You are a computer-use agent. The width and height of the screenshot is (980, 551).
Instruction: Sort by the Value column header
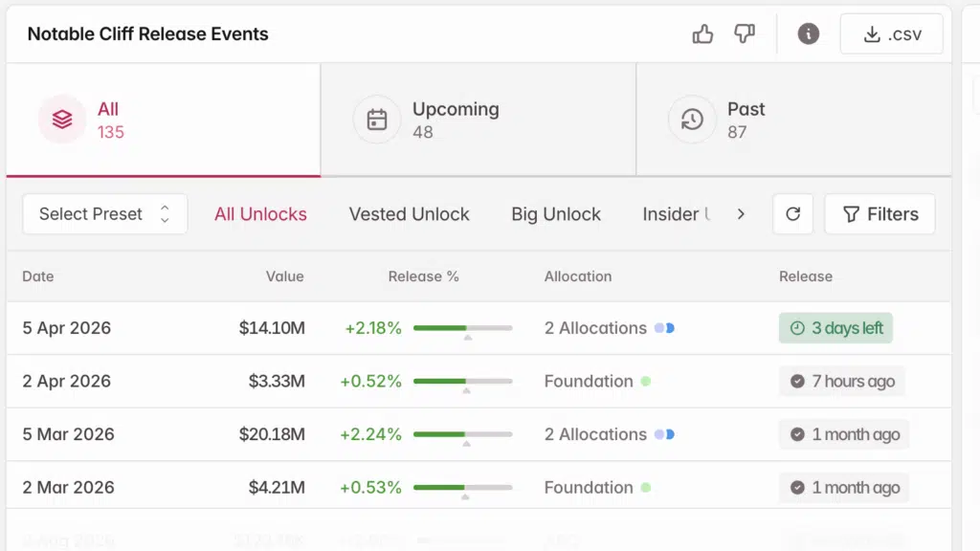[284, 276]
